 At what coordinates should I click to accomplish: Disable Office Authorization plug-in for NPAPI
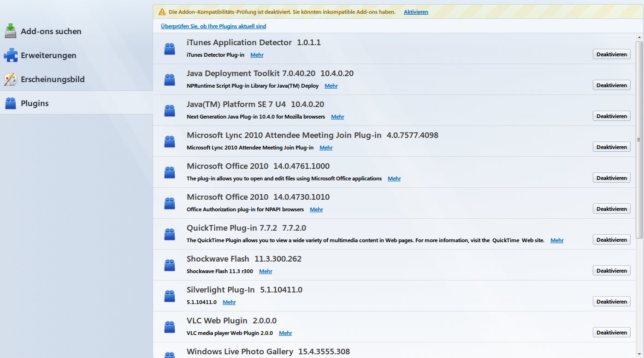pos(611,209)
